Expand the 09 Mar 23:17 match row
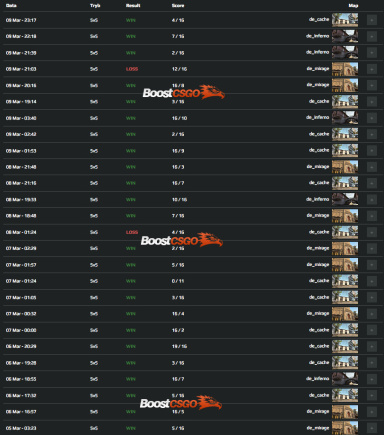This screenshot has width=384, height=435. click(372, 20)
